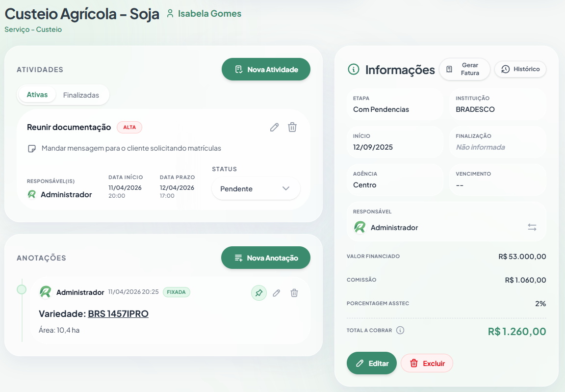Select the Ativas tab
Image resolution: width=565 pixels, height=392 pixels.
pos(36,95)
